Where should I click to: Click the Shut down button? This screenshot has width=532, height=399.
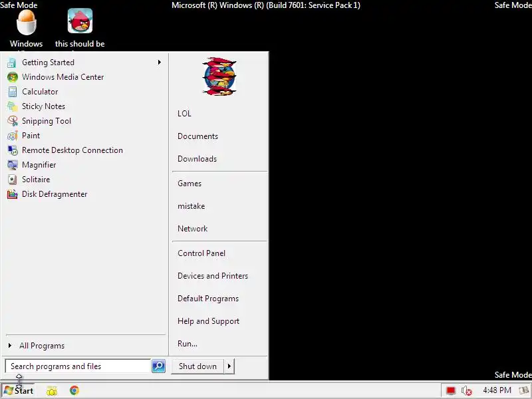[x=198, y=366]
